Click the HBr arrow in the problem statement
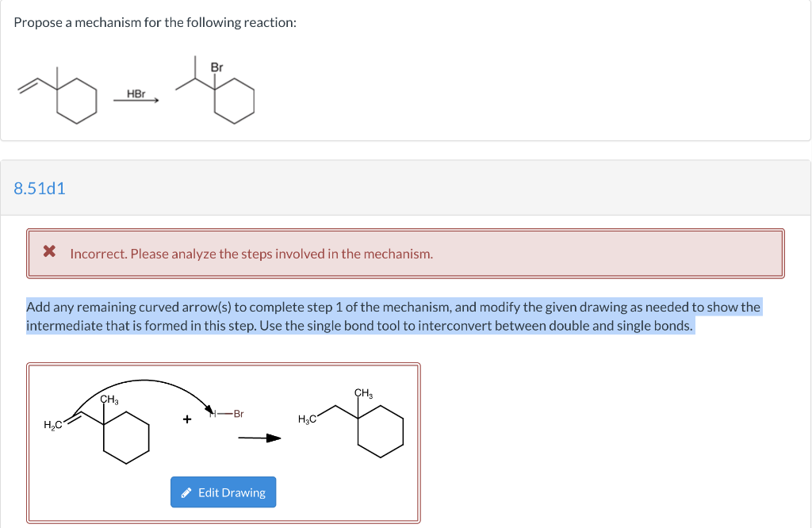Viewport: 812px width, 528px height. click(136, 99)
